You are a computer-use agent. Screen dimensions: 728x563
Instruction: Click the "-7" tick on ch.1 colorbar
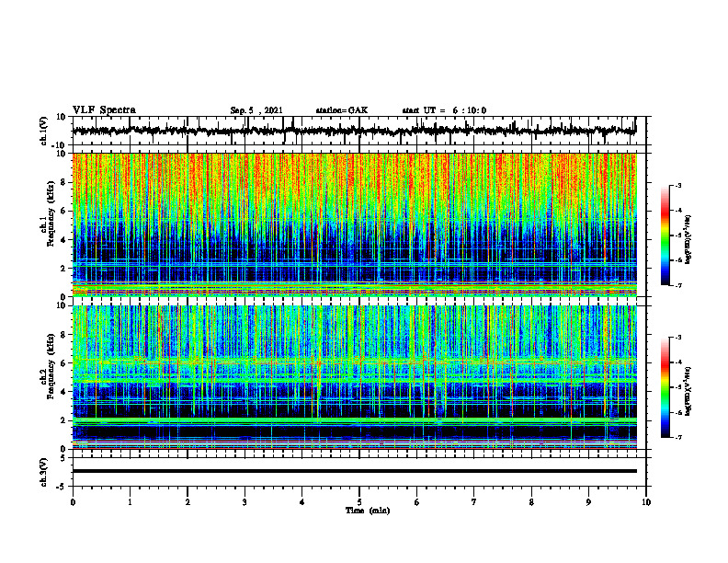[x=678, y=286]
